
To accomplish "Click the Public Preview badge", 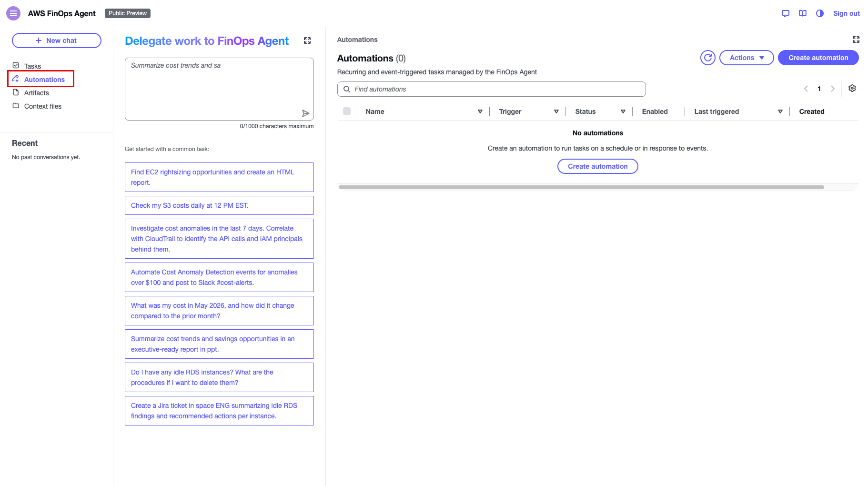I will point(128,13).
